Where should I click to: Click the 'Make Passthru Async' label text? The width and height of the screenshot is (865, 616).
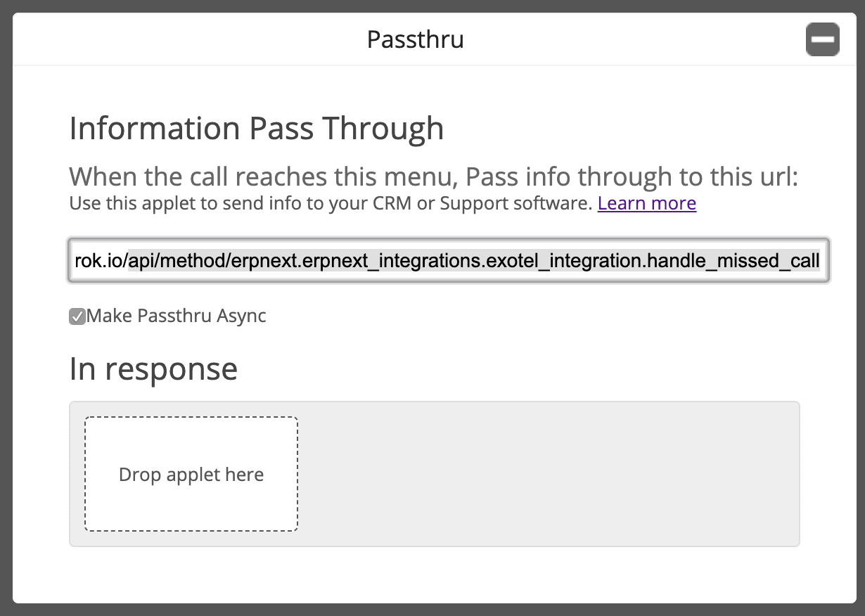coord(177,316)
